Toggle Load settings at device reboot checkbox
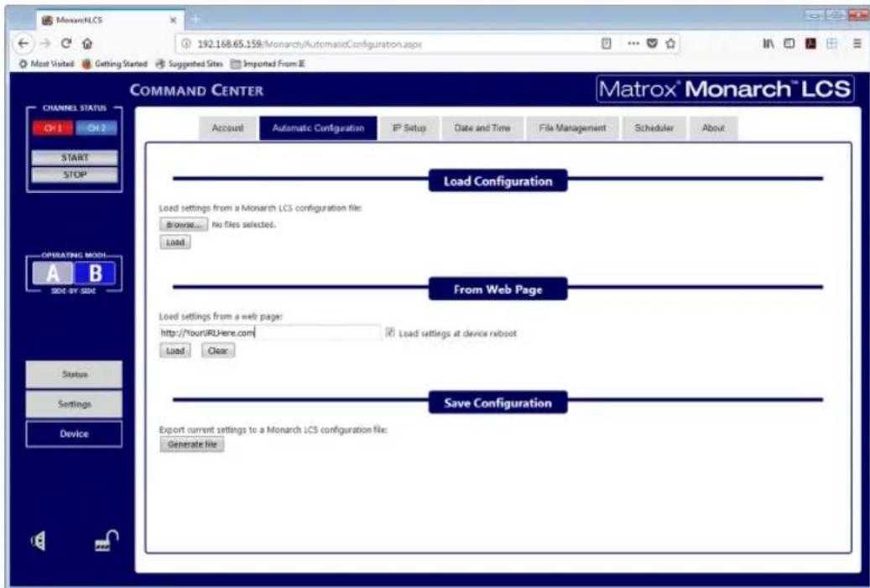This screenshot has height=588, width=870. pyautogui.click(x=390, y=332)
